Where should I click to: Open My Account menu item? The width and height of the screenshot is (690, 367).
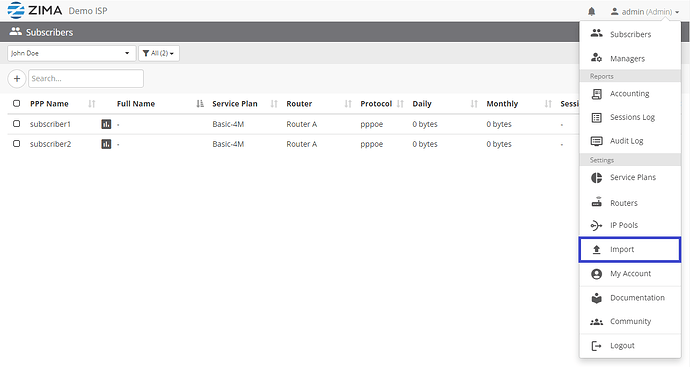630,274
